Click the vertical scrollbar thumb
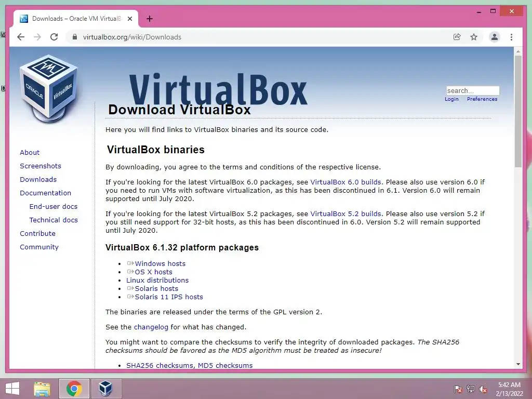The height and width of the screenshot is (399, 532). pos(518,111)
